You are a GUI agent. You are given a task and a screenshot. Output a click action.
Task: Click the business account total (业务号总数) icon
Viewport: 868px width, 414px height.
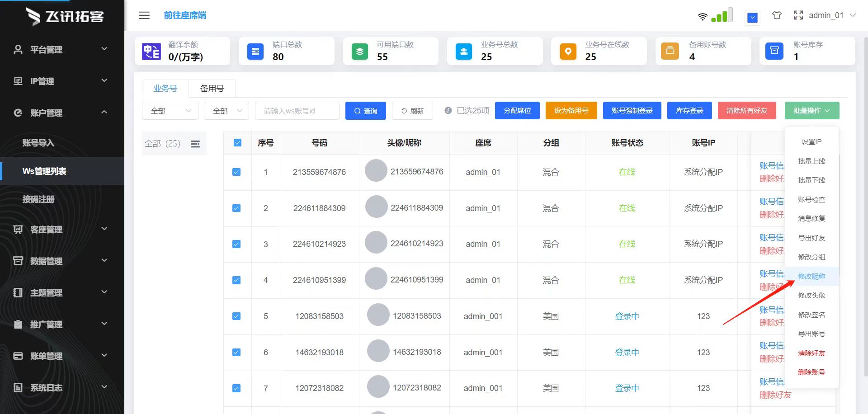tap(464, 52)
